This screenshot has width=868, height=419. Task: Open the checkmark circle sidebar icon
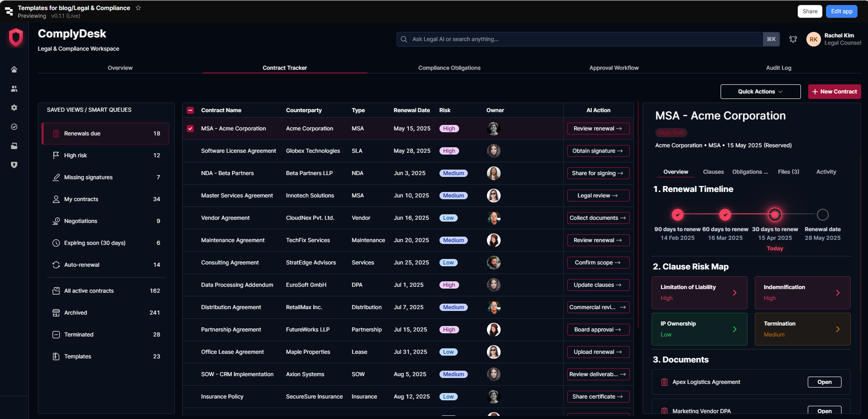14,127
